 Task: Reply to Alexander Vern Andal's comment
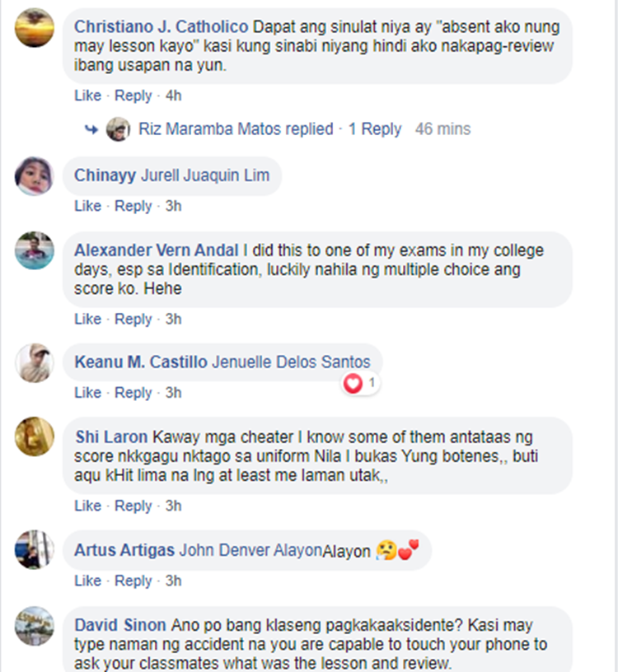tap(133, 319)
